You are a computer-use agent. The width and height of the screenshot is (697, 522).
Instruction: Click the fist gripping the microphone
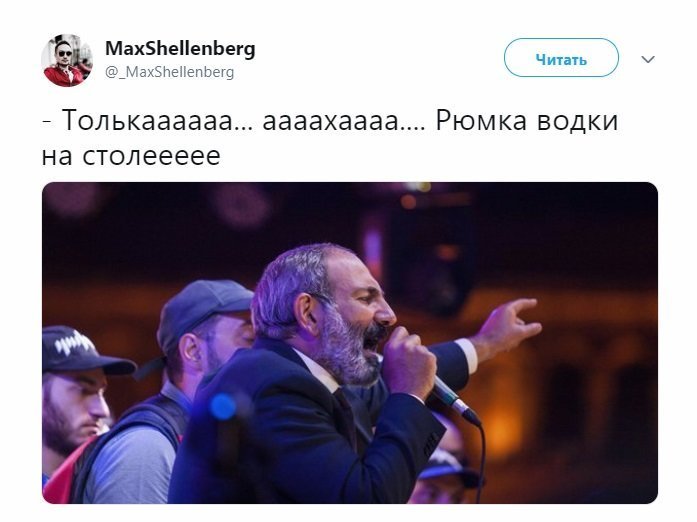408,362
